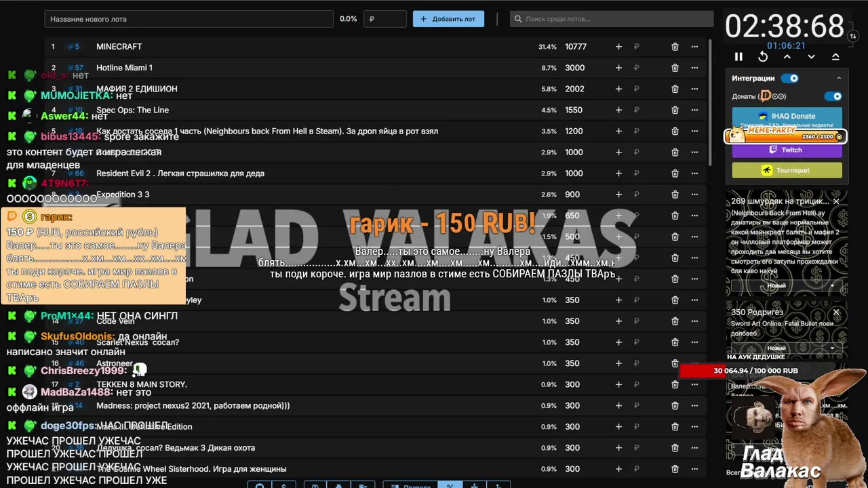
Task: Select the TEKKEN 8 MAIN STORY name
Action: coord(142,384)
